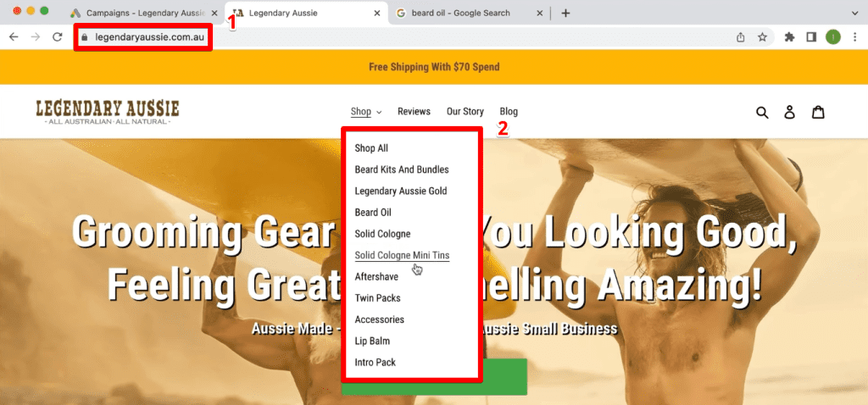Choose Shop All from the menu
This screenshot has height=405, width=868.
tap(371, 148)
